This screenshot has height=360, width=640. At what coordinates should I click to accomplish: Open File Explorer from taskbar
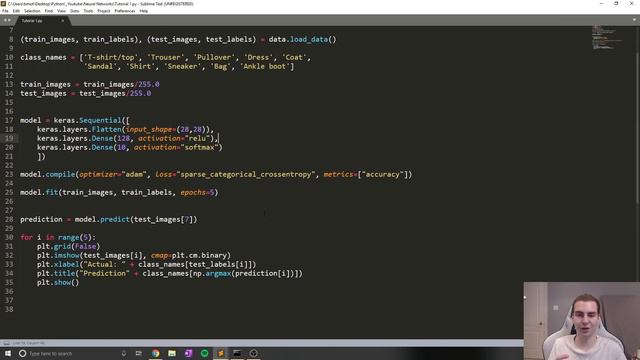(x=172, y=353)
